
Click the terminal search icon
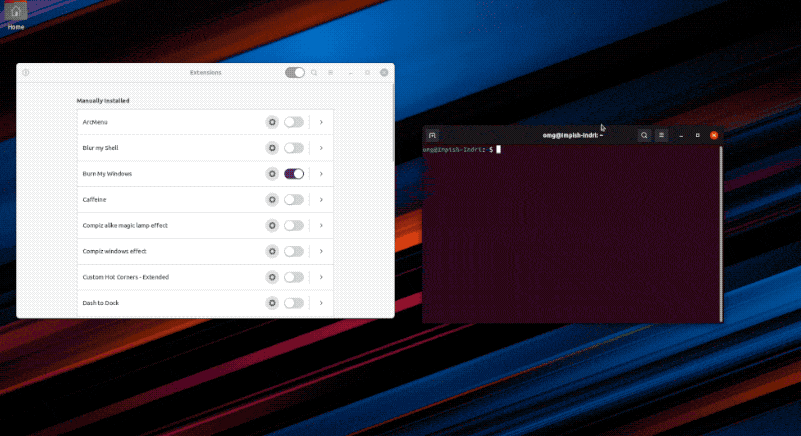click(x=644, y=135)
